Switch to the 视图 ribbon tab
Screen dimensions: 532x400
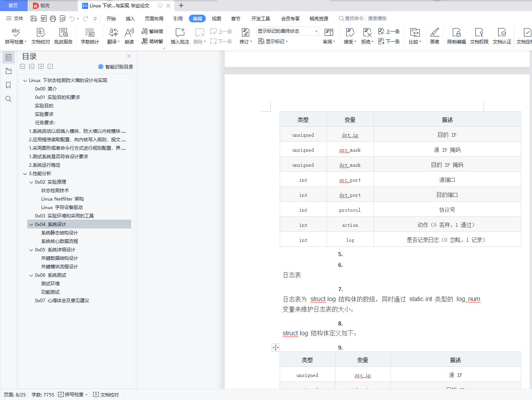(217, 18)
